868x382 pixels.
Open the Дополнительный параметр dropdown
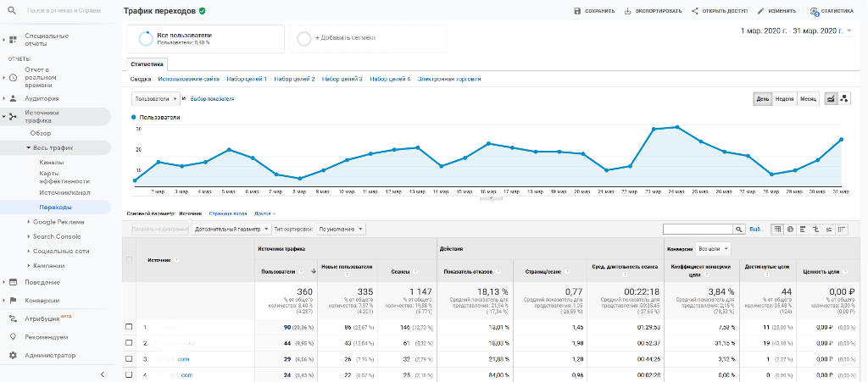coord(231,229)
